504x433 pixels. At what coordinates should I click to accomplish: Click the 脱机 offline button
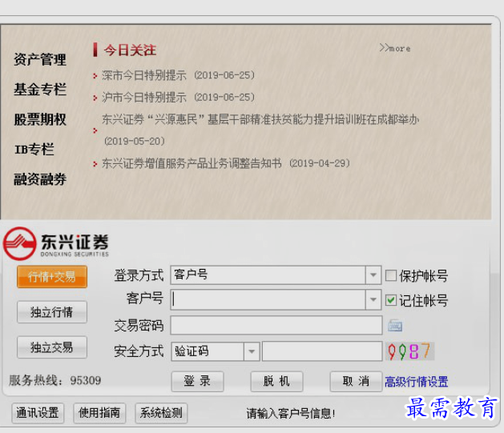tap(276, 381)
